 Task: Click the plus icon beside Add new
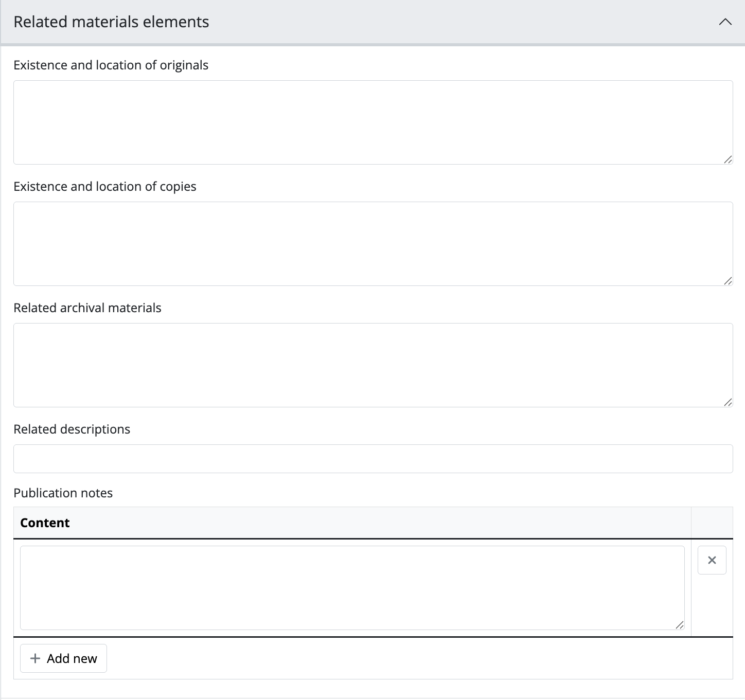tap(35, 658)
